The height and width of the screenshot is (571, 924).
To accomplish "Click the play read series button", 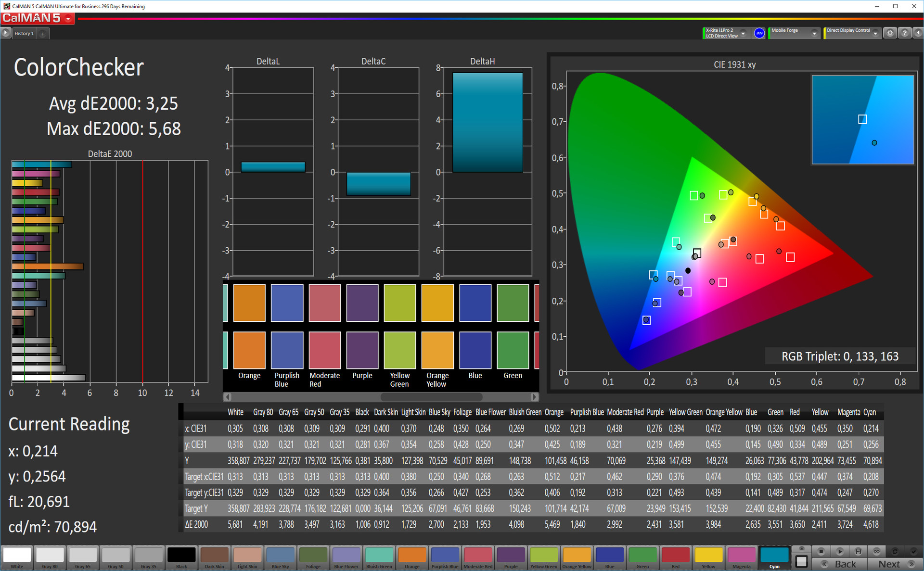I will coord(840,551).
